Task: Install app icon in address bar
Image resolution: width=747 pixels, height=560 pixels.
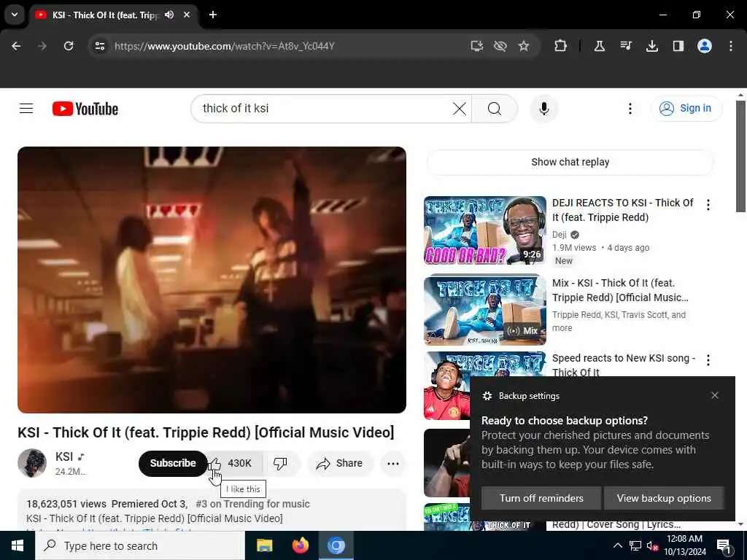Action: coord(476,46)
